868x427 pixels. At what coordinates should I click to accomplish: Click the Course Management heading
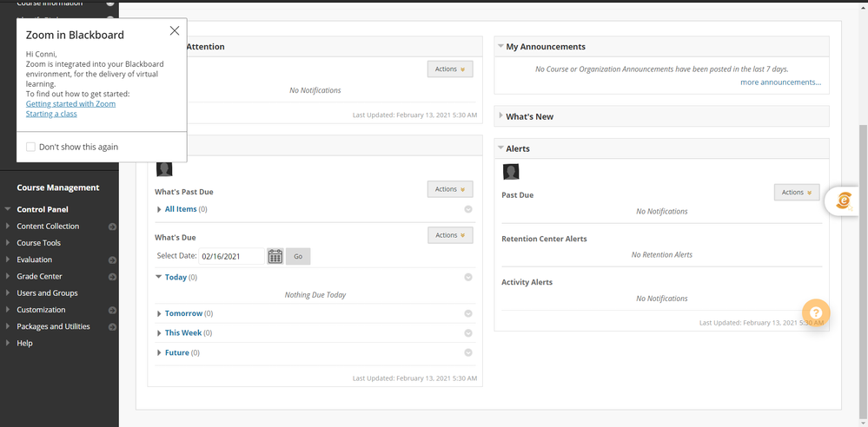click(x=58, y=187)
